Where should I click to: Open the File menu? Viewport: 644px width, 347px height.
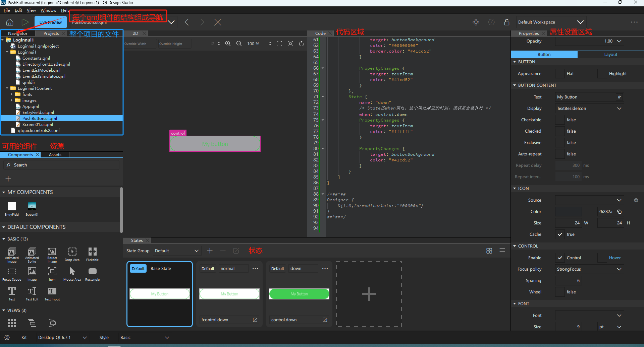point(7,10)
